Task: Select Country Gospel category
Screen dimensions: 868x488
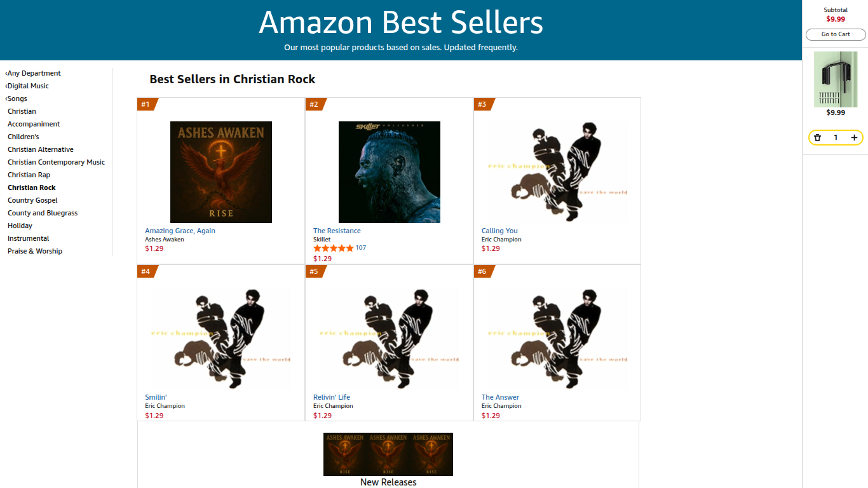Action: pyautogui.click(x=32, y=200)
